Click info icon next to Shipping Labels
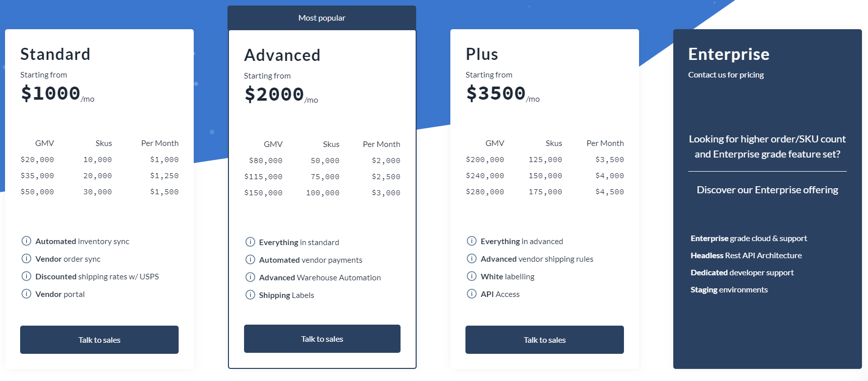868x381 pixels. pos(250,295)
